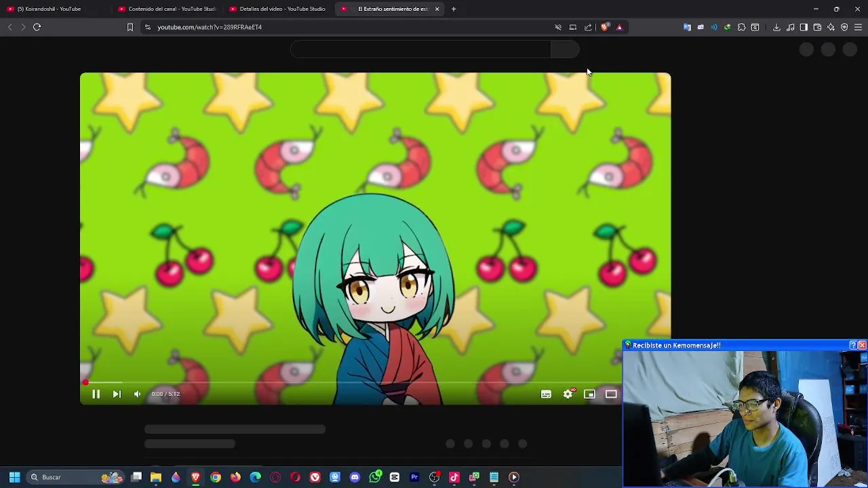868x488 pixels.
Task: Launch Firefox from the taskbar
Action: 235,477
